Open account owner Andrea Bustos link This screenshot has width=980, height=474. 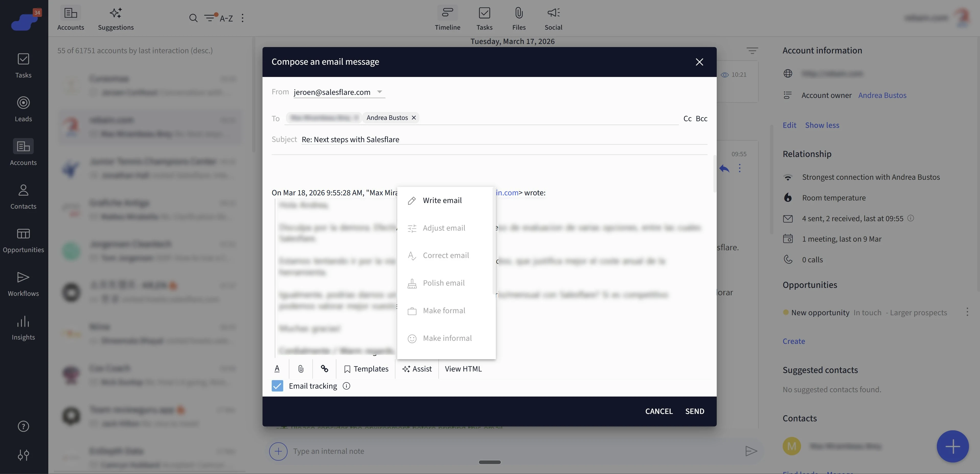pos(882,95)
